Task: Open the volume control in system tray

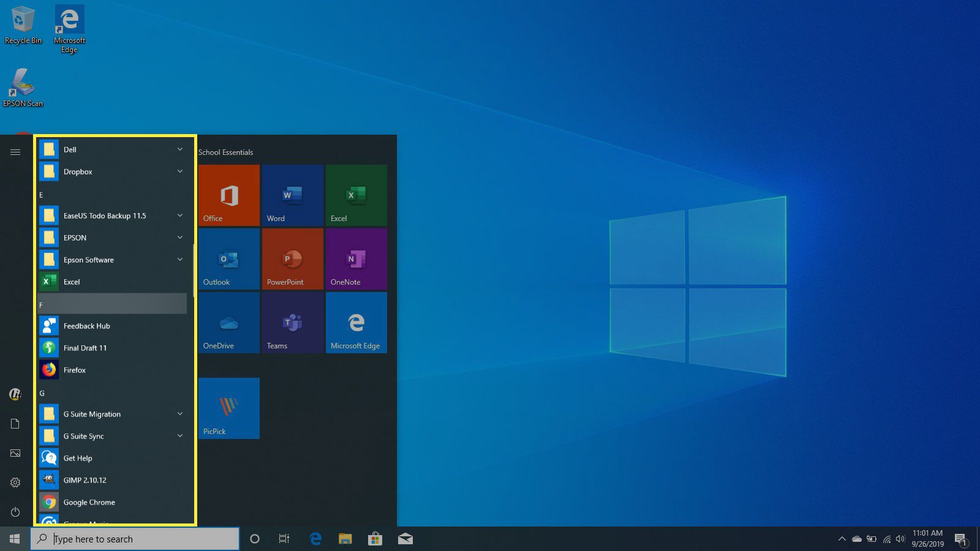Action: [x=900, y=539]
